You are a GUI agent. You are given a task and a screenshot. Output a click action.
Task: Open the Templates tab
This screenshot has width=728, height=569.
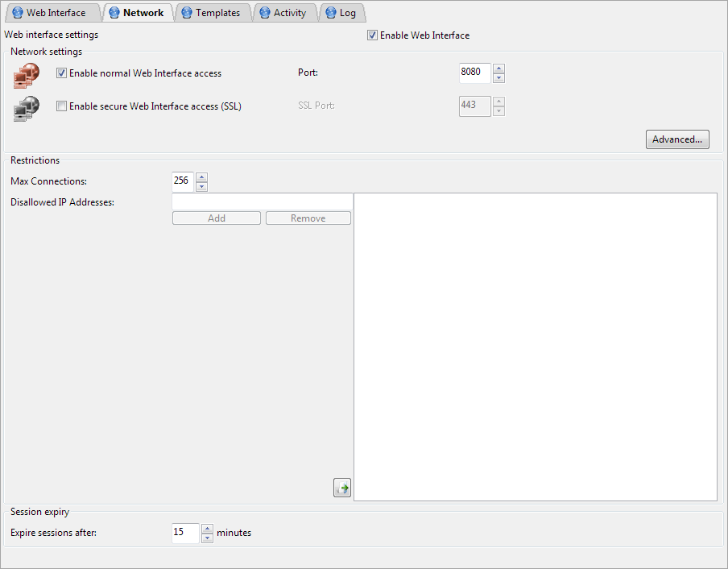[211, 13]
